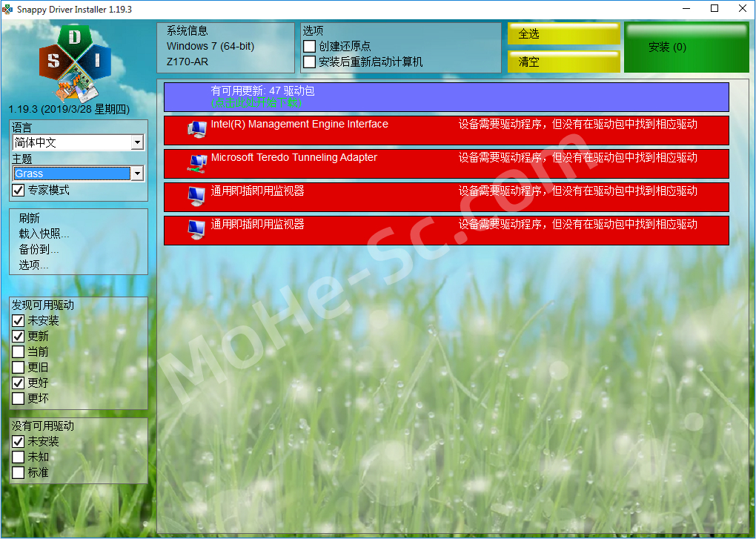Choose 备份到... menu entry
Screen dimensions: 756x539
[x=39, y=249]
